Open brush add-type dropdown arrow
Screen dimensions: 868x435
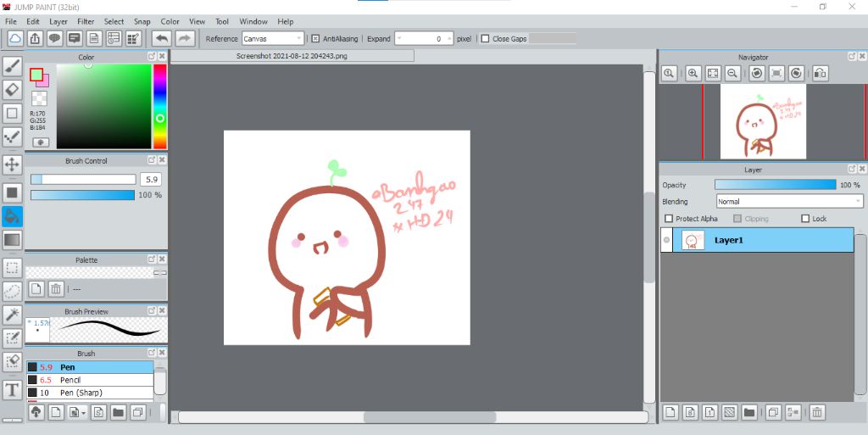[83, 413]
